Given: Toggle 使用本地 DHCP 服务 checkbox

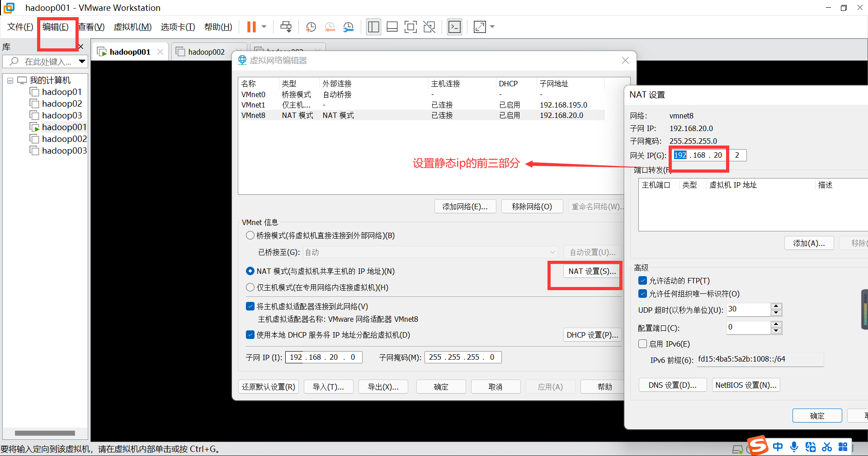Looking at the screenshot, I should [250, 335].
